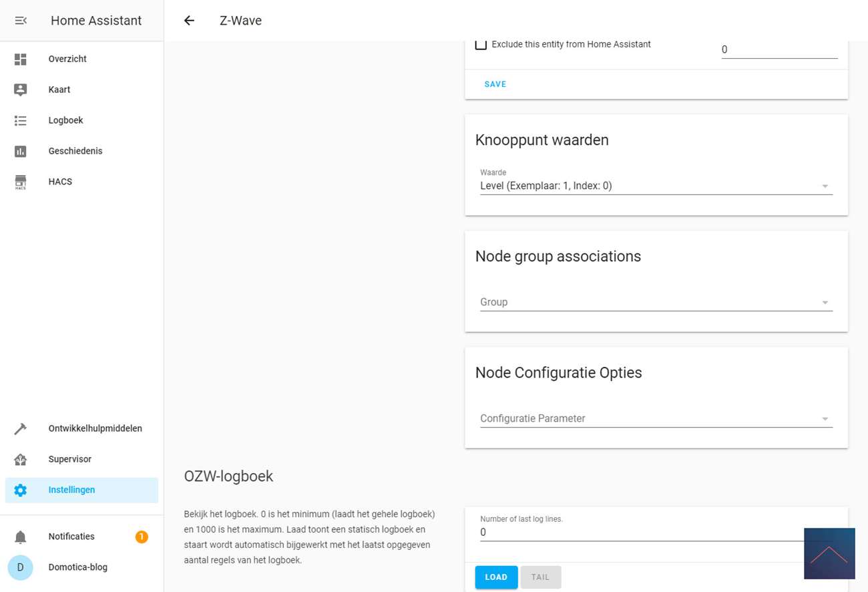Open Geschiedenis chart icon

[x=21, y=151]
